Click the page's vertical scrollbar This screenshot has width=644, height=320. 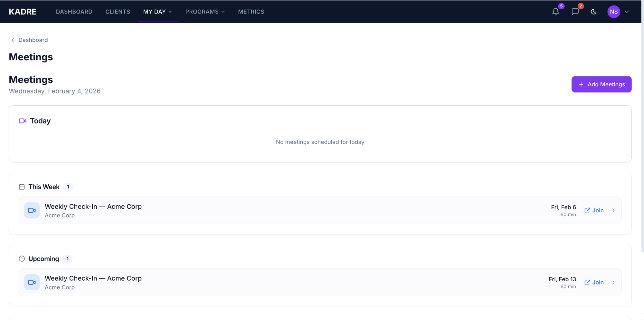[642, 129]
